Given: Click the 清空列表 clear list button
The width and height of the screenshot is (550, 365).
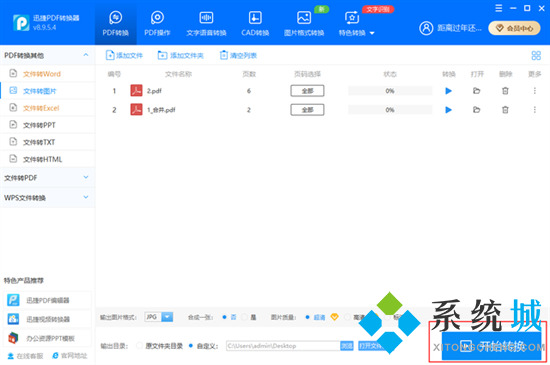Looking at the screenshot, I should (x=238, y=55).
